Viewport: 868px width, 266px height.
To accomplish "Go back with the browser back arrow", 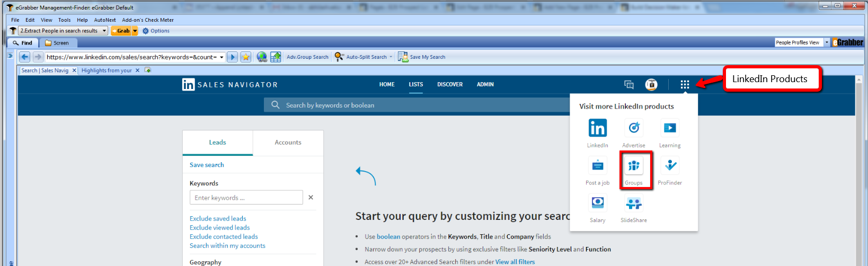I will click(24, 57).
